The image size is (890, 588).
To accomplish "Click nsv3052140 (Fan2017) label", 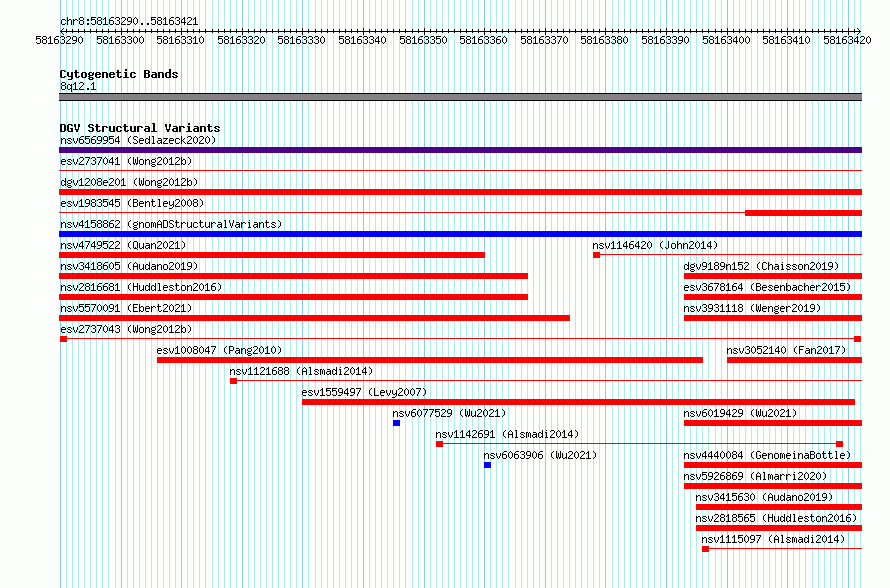I will click(x=786, y=350).
